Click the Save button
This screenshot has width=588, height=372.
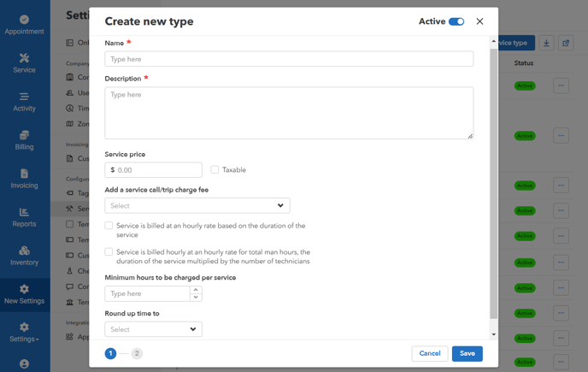click(467, 353)
